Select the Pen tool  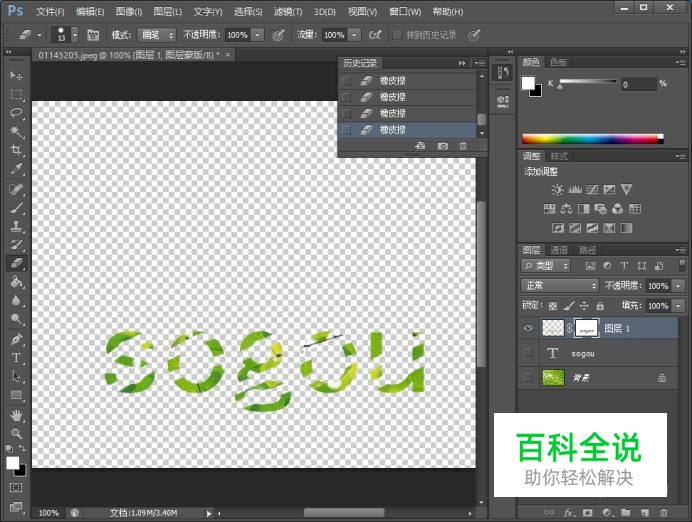click(x=16, y=339)
